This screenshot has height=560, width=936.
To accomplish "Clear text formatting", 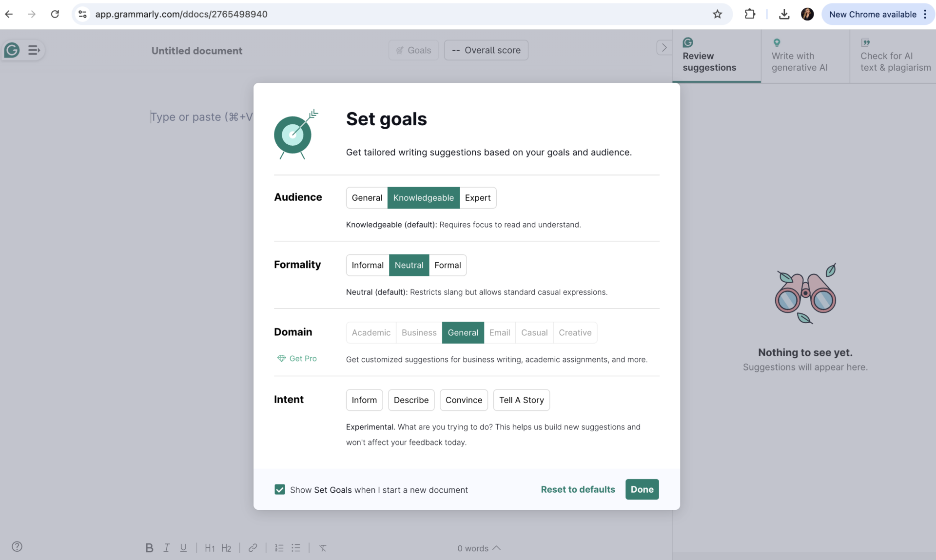I will 323,548.
